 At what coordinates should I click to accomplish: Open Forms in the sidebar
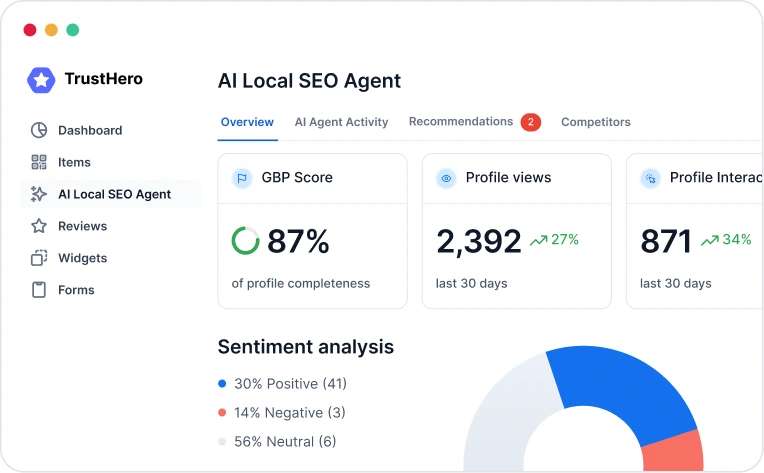tap(76, 290)
